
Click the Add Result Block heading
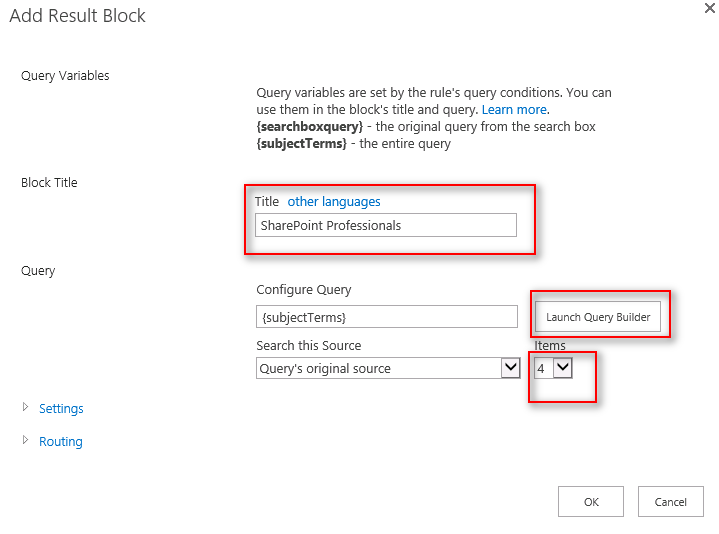78,15
